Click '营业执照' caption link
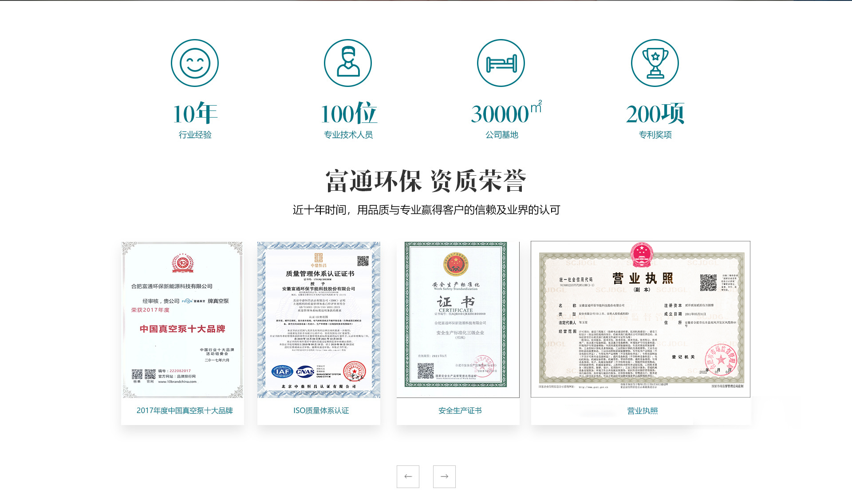The width and height of the screenshot is (852, 504). pos(642,411)
